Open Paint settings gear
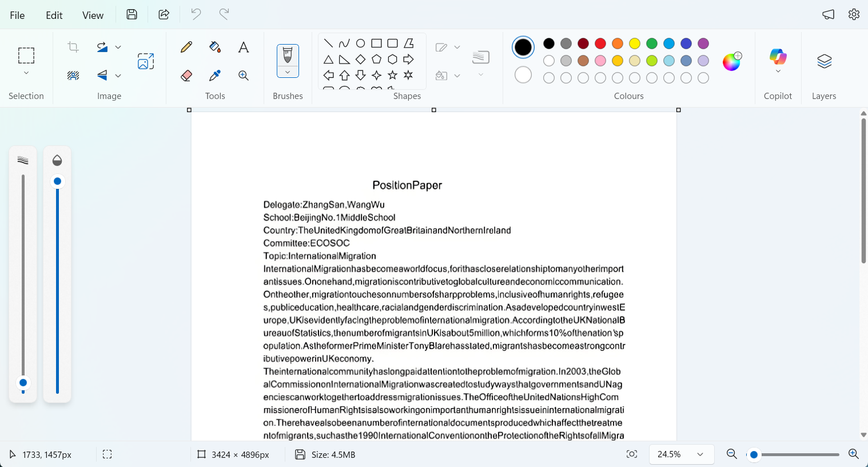The width and height of the screenshot is (868, 467). click(x=854, y=14)
